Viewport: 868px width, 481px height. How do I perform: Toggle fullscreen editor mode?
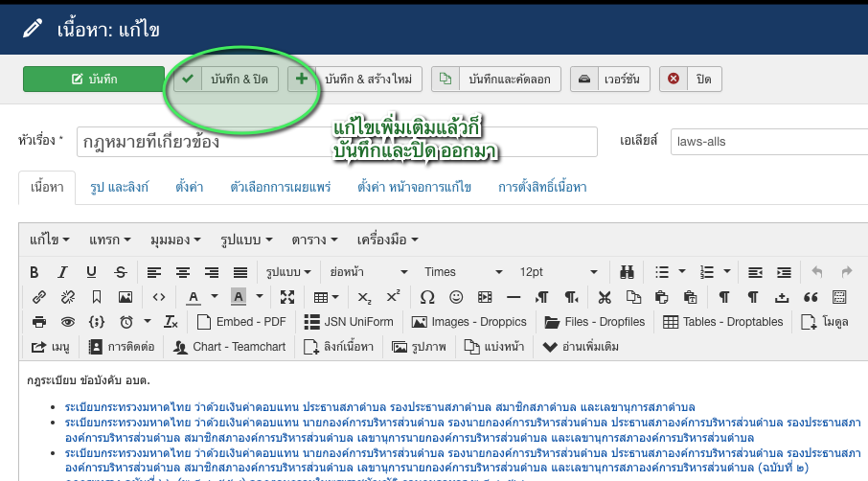(287, 297)
